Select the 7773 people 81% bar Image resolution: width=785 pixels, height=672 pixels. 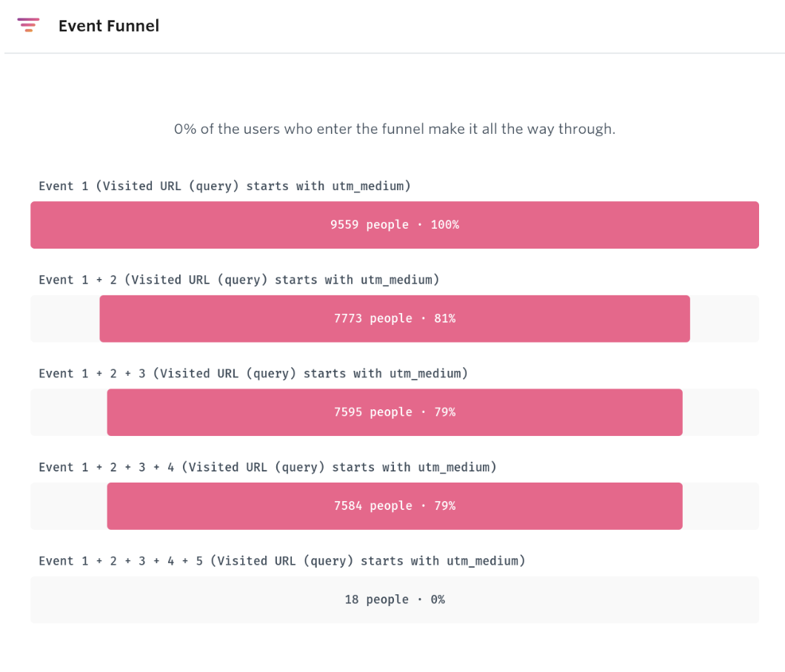(395, 319)
